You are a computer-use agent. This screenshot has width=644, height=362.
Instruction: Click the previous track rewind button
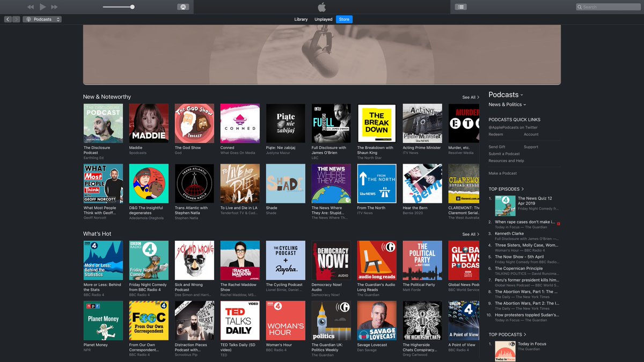(30, 7)
